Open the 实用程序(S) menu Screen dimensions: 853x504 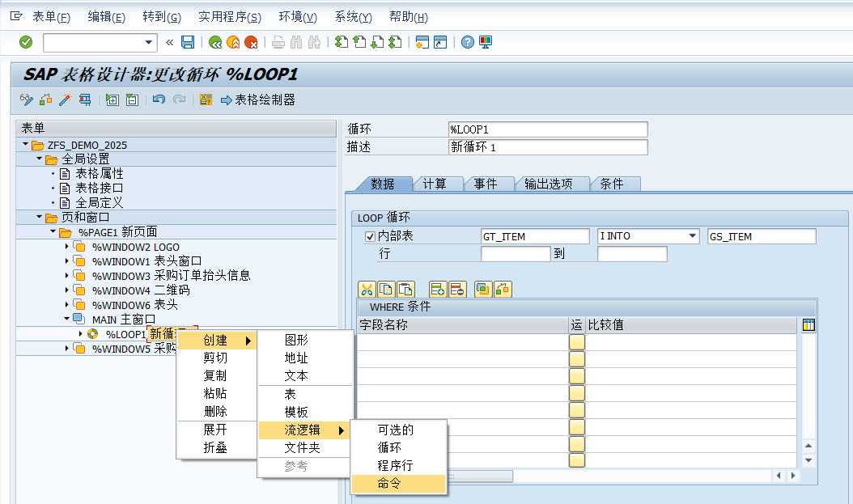(x=230, y=17)
